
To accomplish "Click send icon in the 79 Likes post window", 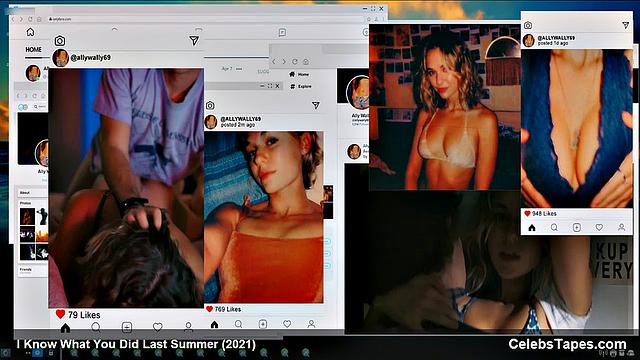I will pos(194,40).
